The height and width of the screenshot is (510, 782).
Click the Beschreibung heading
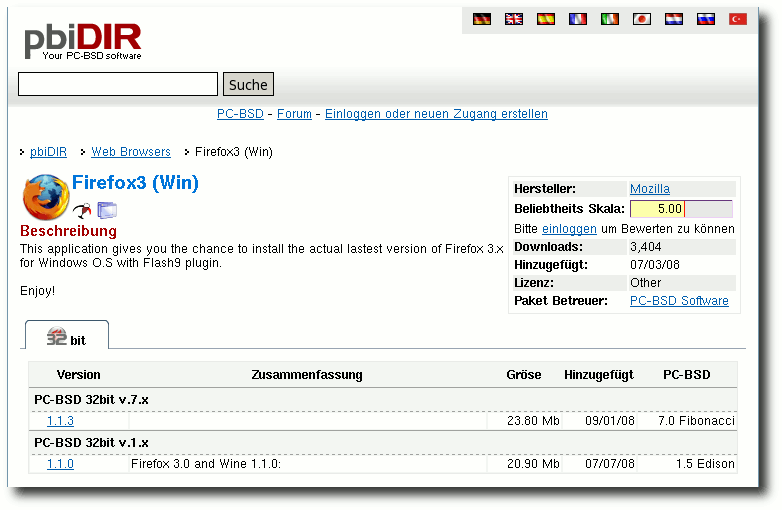pos(68,231)
